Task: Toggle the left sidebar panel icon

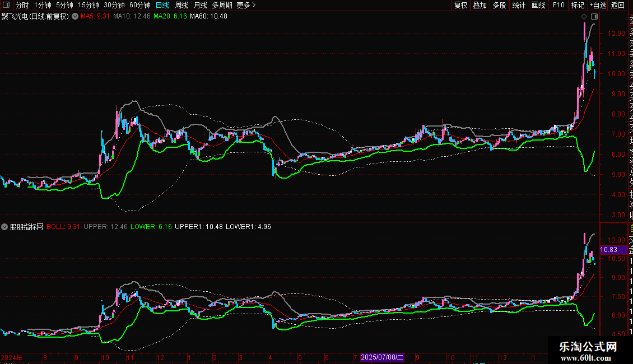Action: (6, 5)
